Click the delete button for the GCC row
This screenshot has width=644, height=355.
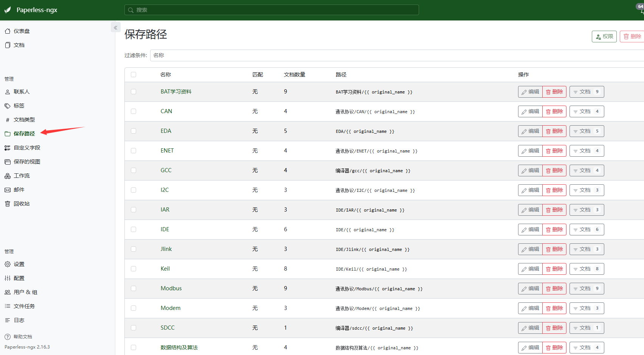[x=554, y=170]
